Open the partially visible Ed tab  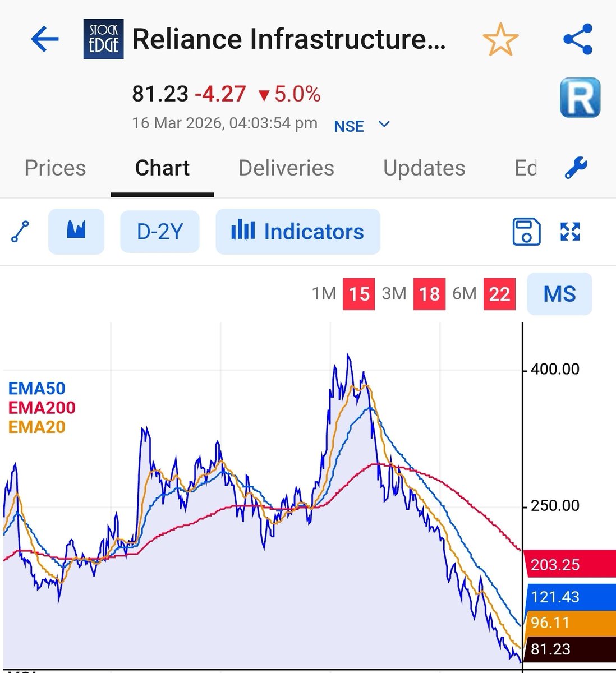click(x=526, y=168)
